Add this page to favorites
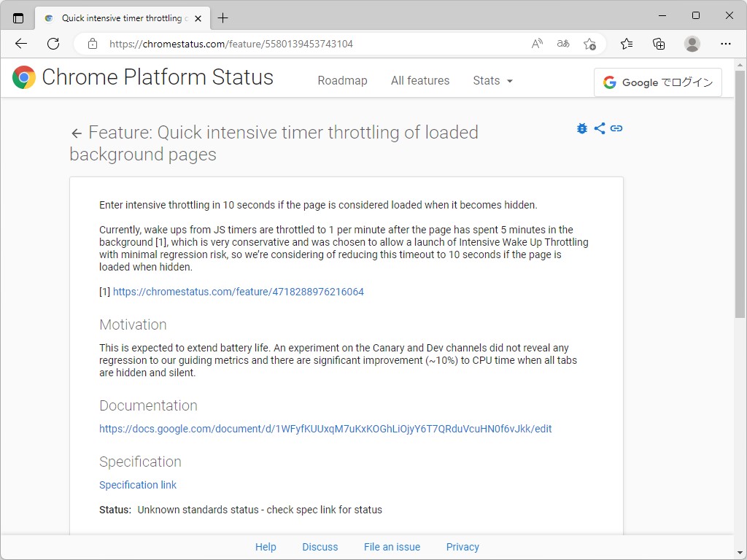 coord(591,44)
